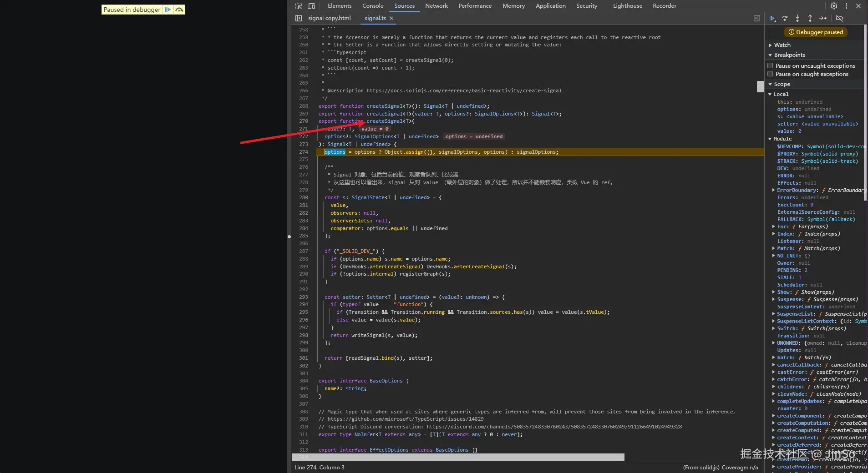
Task: Open the solid.js source link in status bar
Action: click(709, 468)
